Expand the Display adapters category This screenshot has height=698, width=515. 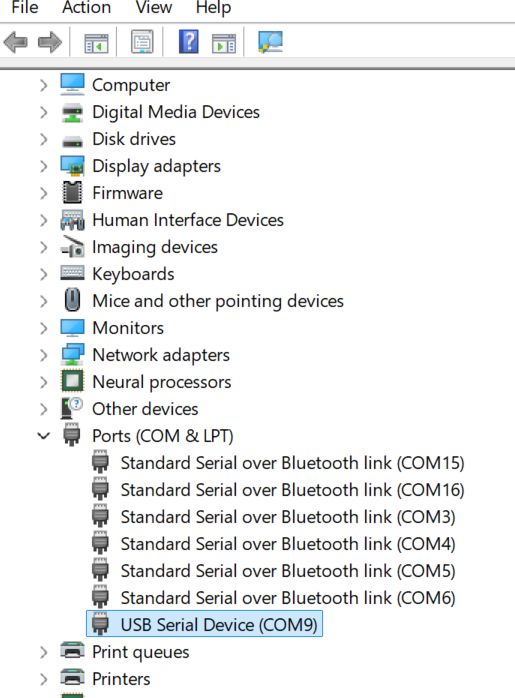coord(44,166)
